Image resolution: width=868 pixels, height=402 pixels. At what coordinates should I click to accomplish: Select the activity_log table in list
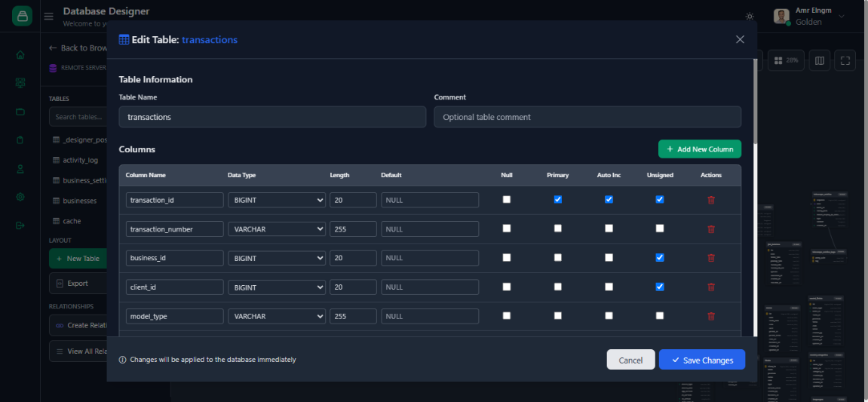point(80,161)
